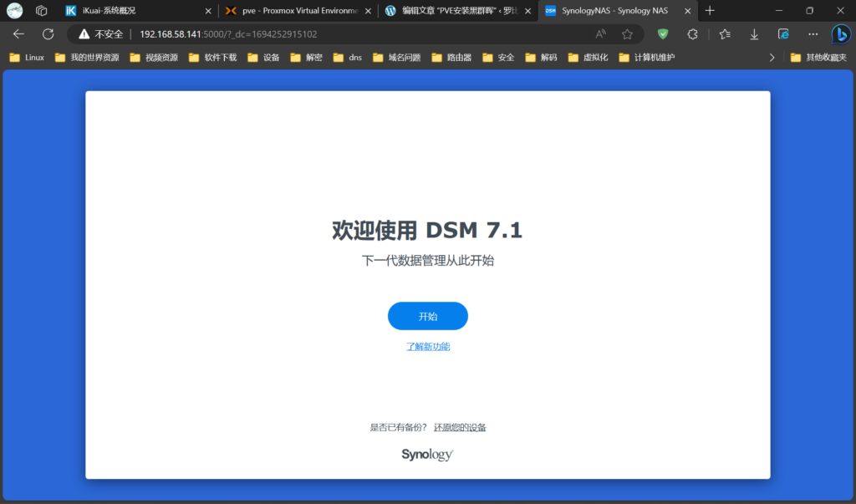Click the blue 开始 button
Screen dimensions: 856x504
click(x=427, y=317)
